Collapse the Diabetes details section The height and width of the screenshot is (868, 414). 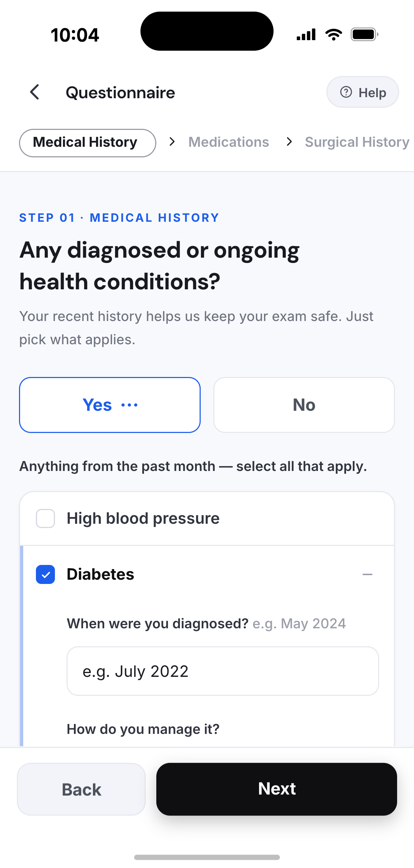coord(368,574)
